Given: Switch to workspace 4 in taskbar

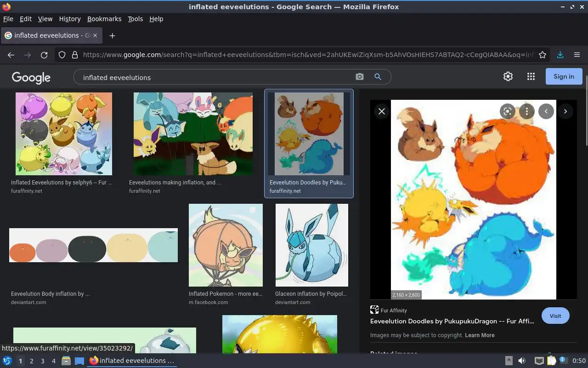Looking at the screenshot, I should pyautogui.click(x=54, y=361).
